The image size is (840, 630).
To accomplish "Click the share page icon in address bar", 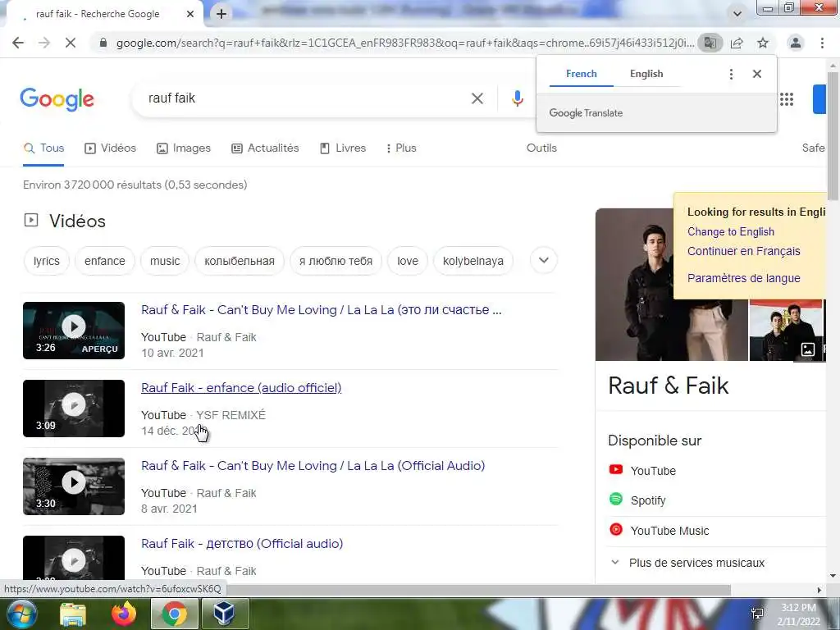I will coord(737,43).
